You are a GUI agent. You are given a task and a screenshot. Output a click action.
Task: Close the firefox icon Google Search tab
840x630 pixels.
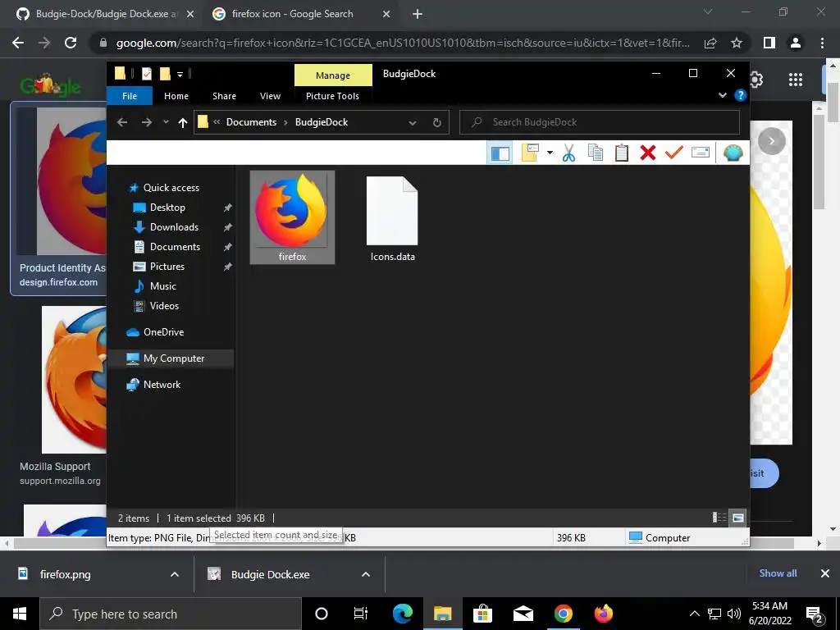click(x=386, y=15)
